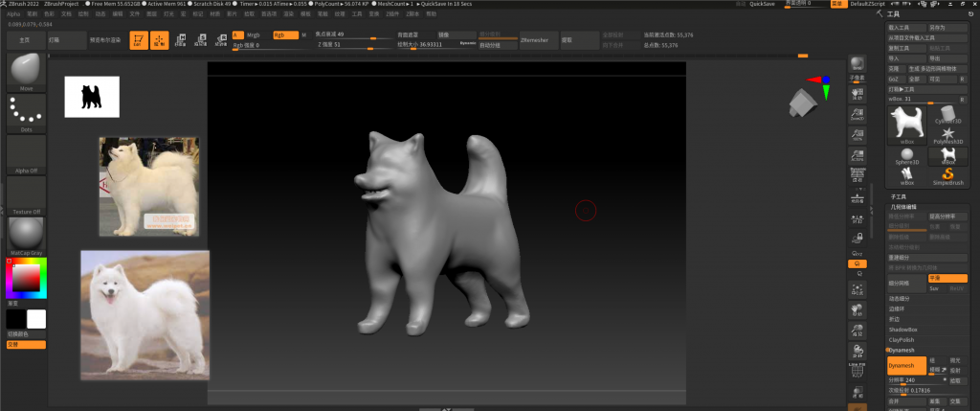Pick the SimpleBrush tool icon
The width and height of the screenshot is (980, 411).
point(947,173)
